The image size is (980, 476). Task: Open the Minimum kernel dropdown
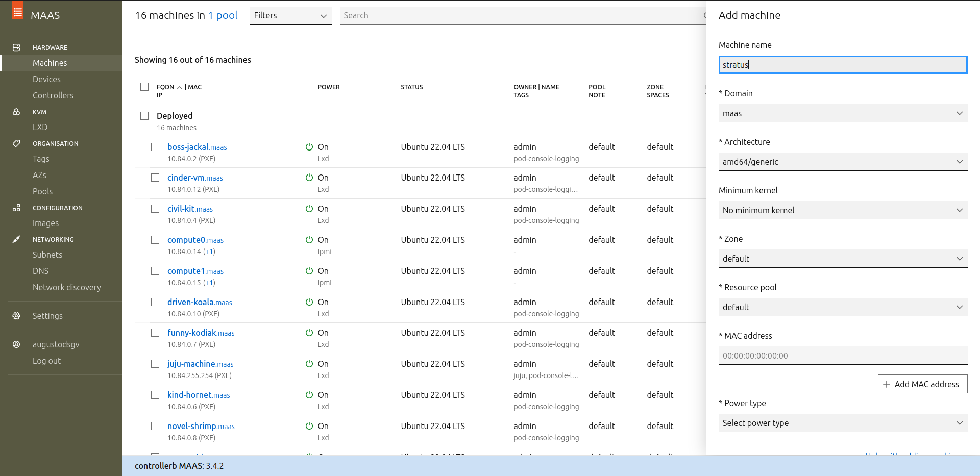843,210
